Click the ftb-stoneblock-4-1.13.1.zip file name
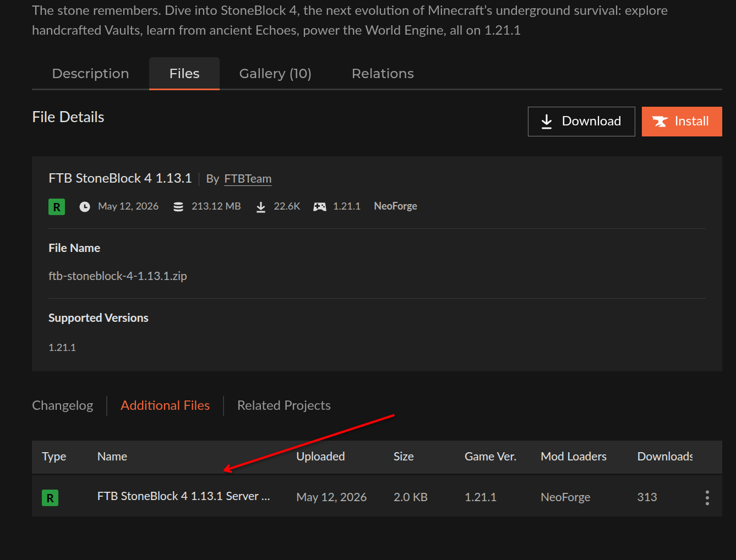This screenshot has width=736, height=560. [118, 276]
